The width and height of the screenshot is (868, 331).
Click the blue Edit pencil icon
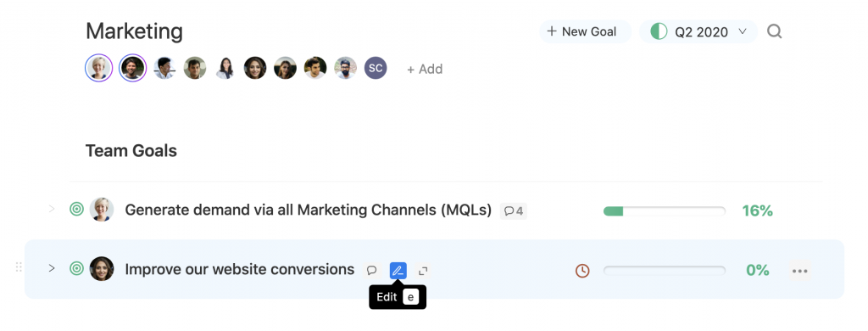point(398,271)
